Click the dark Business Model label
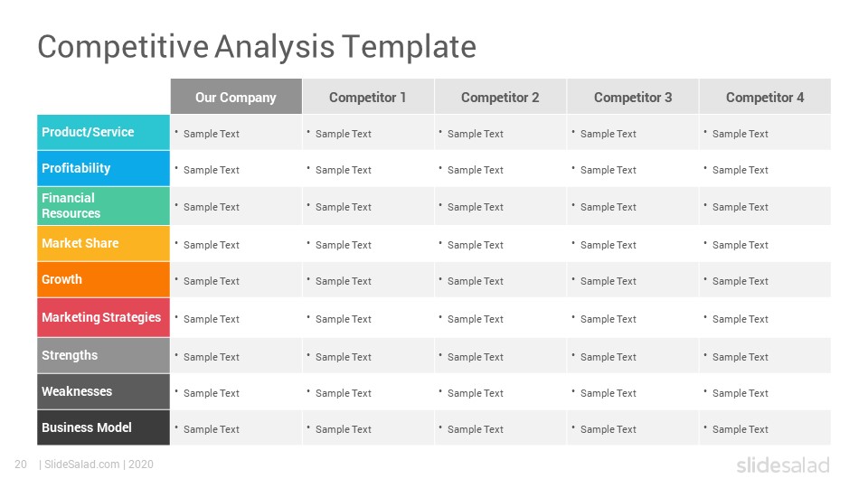This screenshot has width=868, height=488. (103, 427)
